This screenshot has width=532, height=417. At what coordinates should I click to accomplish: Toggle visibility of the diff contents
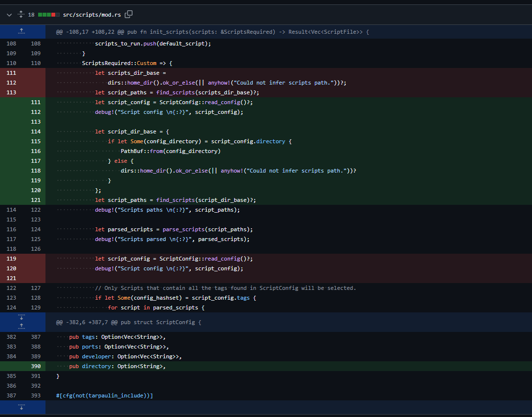point(8,14)
